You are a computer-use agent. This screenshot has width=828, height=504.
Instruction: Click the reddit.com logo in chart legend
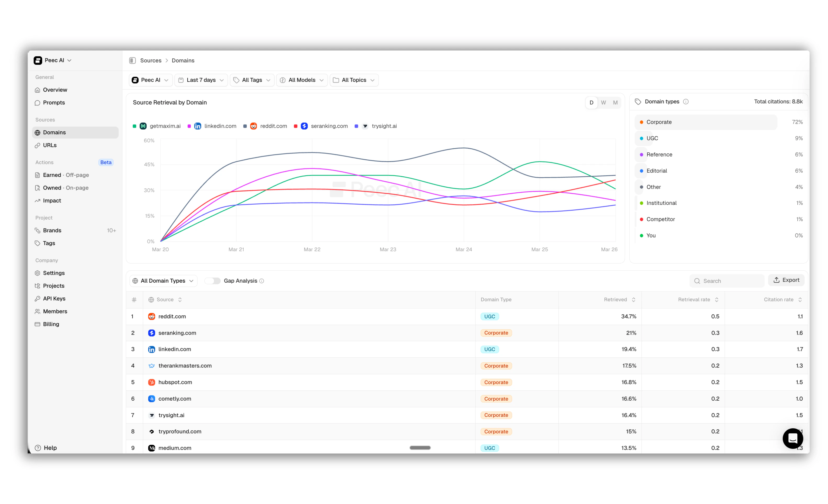[x=253, y=126]
